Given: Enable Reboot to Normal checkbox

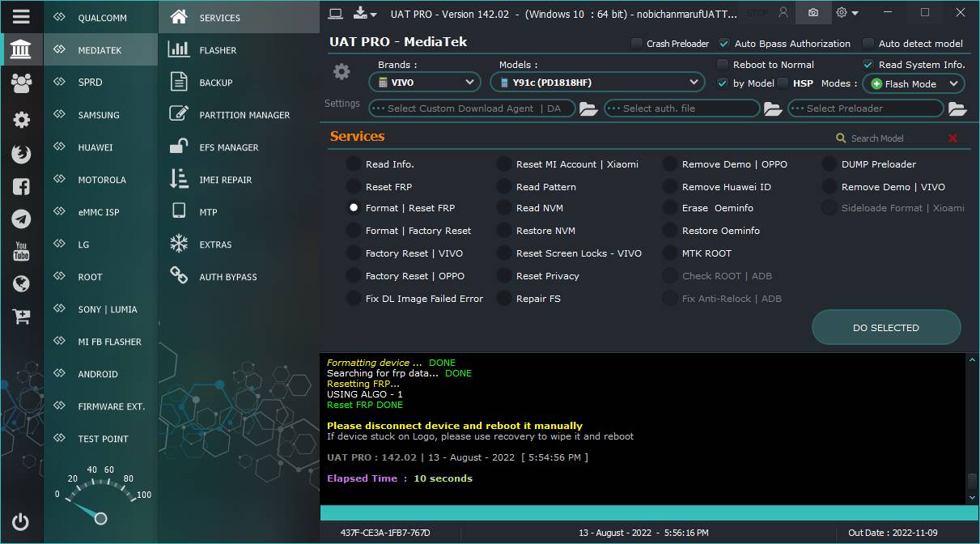Looking at the screenshot, I should coord(723,65).
